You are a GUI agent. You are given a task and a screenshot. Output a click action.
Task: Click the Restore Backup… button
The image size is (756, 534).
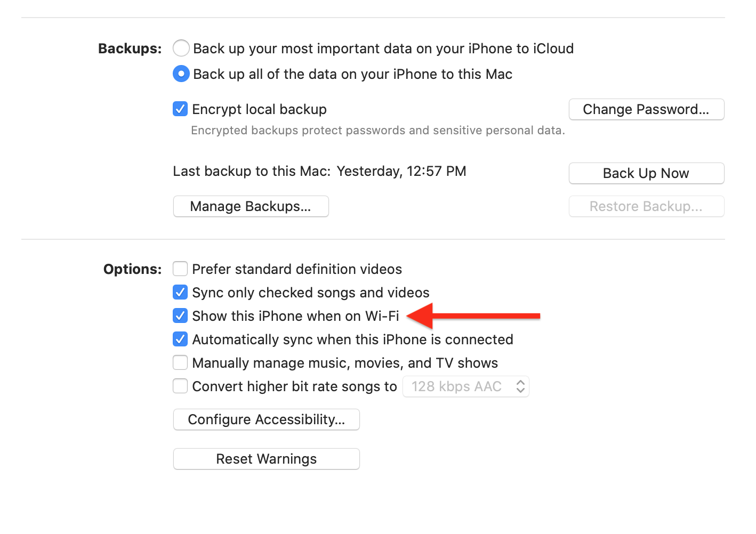tap(646, 206)
